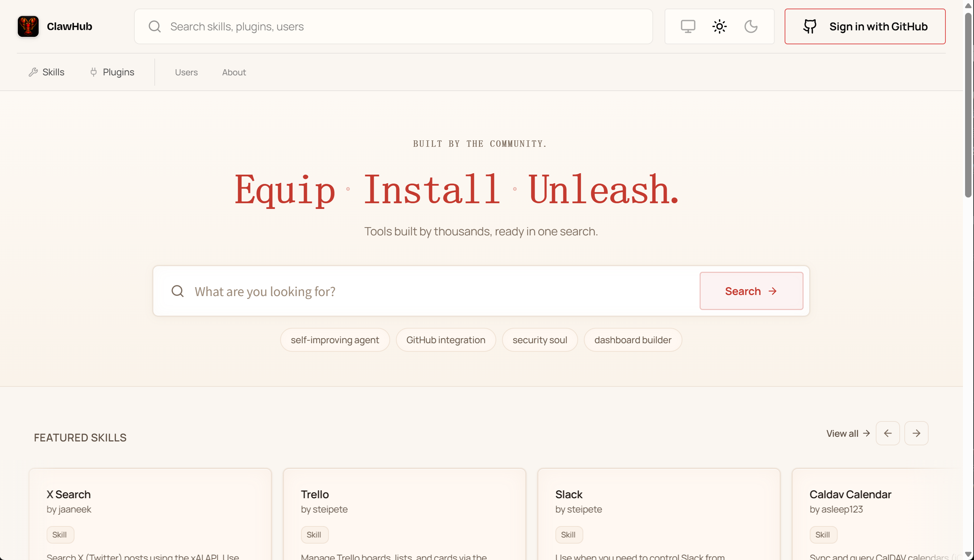The image size is (974, 560).
Task: Open the X Search skill card
Action: point(150,514)
